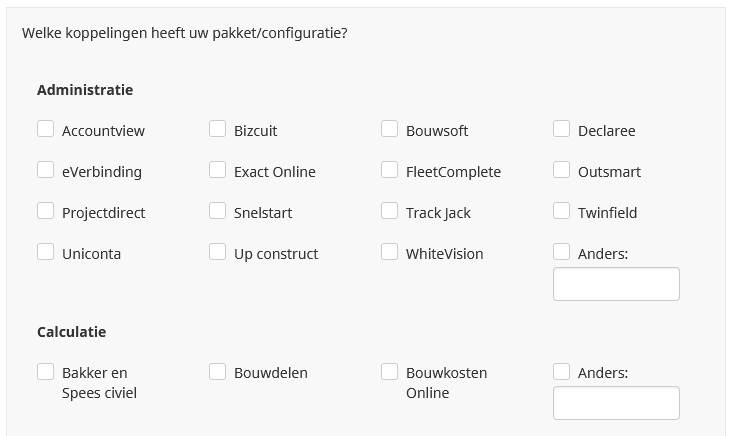This screenshot has height=436, width=733.
Task: Click the Anders text field under Calculatie
Action: 616,403
